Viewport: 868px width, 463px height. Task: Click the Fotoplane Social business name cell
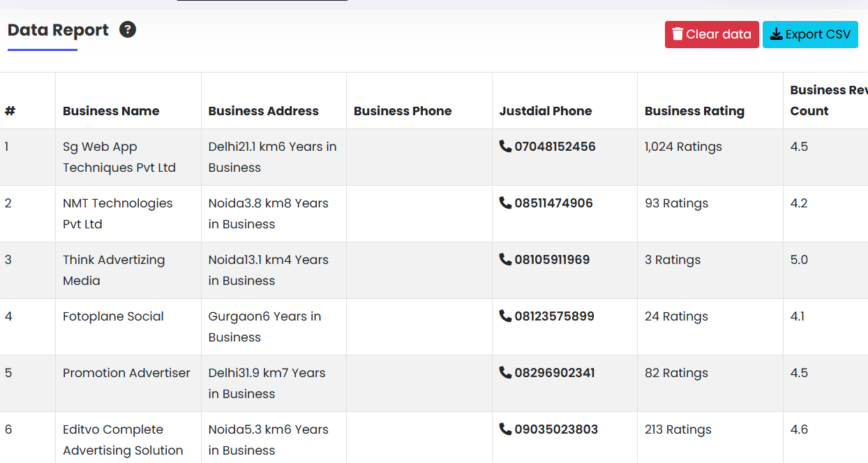tap(113, 316)
